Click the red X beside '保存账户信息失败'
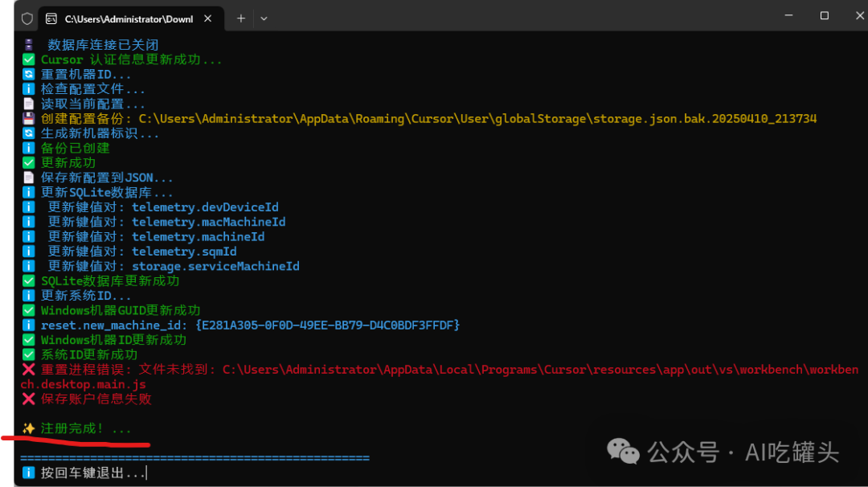 29,399
